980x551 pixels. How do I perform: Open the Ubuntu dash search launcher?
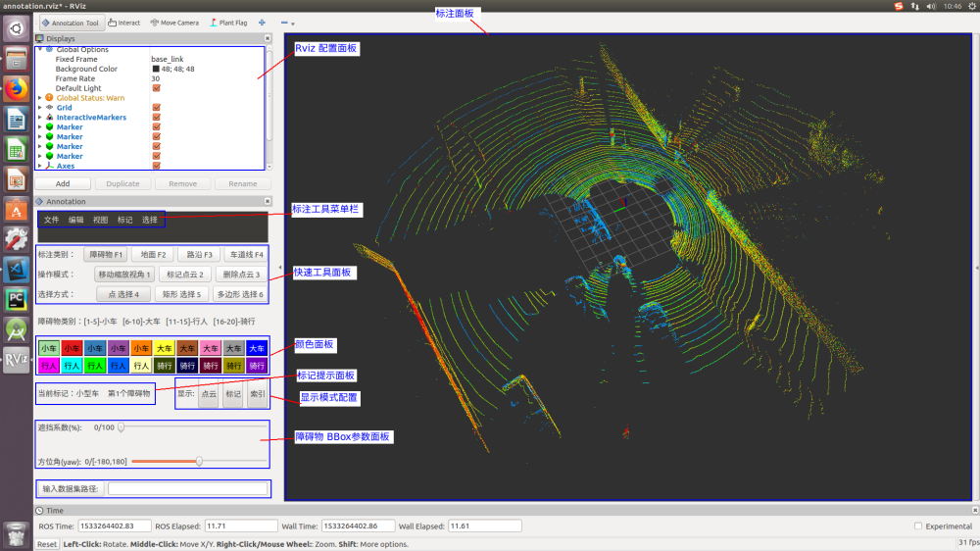[17, 28]
